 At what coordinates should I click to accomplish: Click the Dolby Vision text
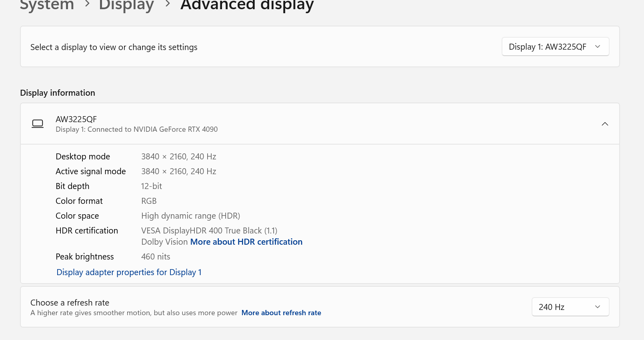[x=164, y=242]
